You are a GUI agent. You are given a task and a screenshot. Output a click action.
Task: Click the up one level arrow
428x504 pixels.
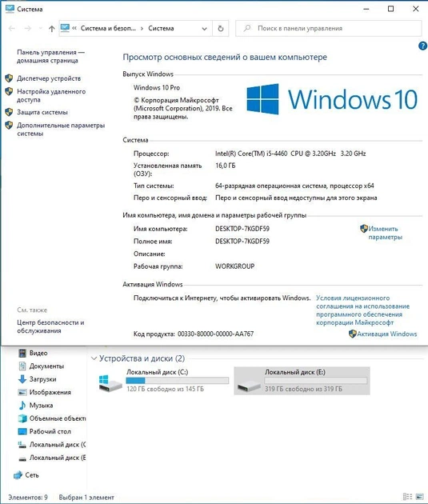[51, 29]
